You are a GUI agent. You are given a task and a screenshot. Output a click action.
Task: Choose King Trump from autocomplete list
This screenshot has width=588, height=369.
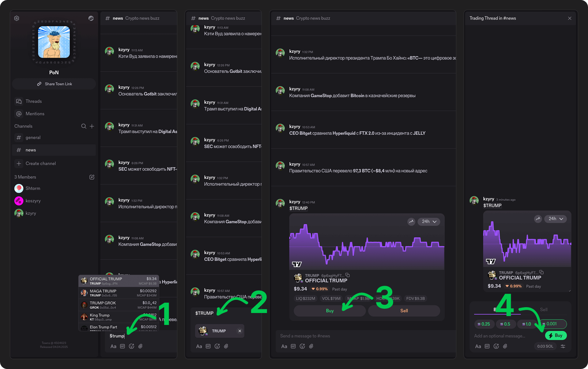pyautogui.click(x=119, y=317)
